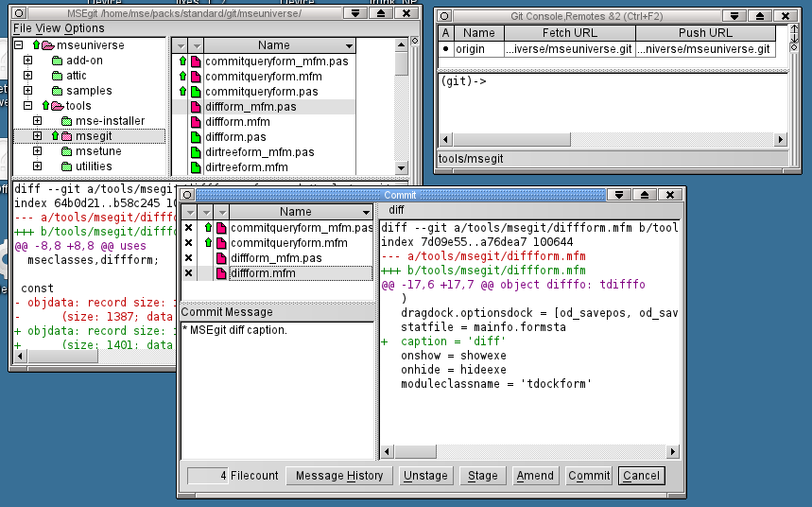Screen dimensions: 812x507
Task: Uncheck commitqueryform.mfm in Commit file list
Action: point(188,242)
